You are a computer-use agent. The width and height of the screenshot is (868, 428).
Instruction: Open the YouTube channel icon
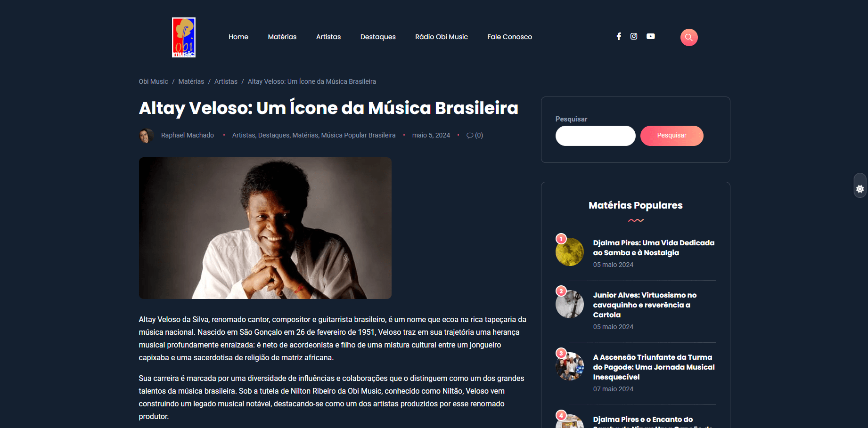[651, 36]
